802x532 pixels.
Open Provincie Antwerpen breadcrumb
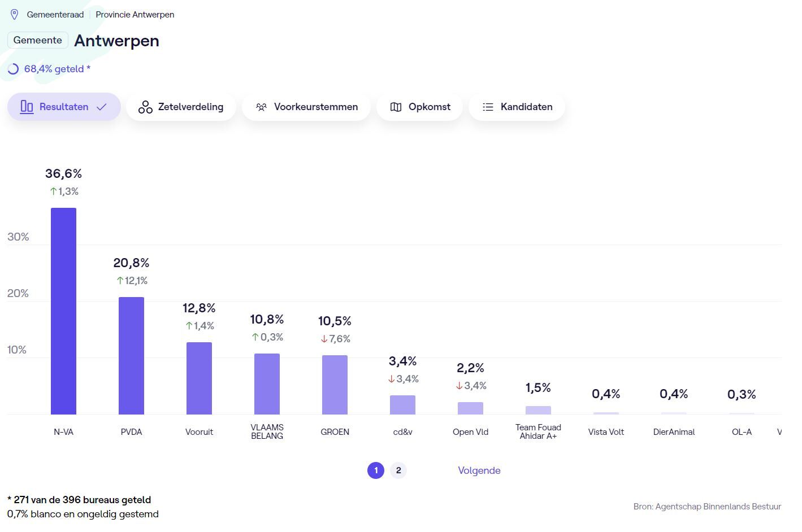click(x=135, y=15)
